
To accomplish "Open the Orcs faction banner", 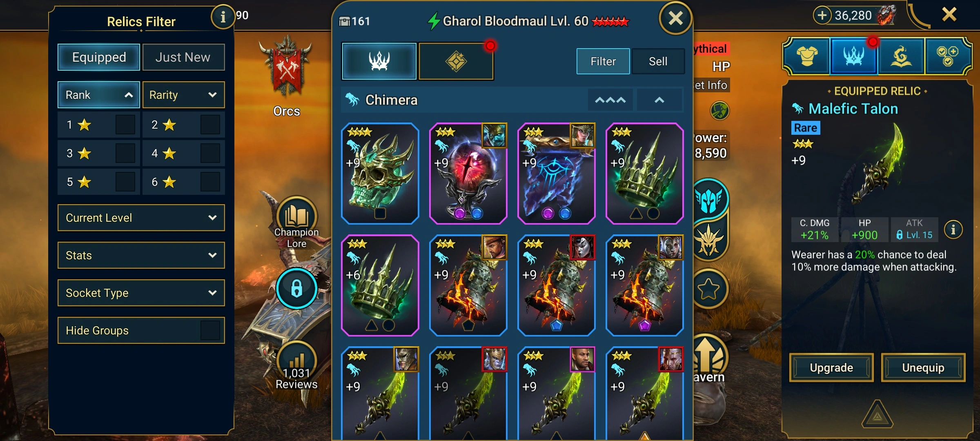I will click(x=287, y=65).
